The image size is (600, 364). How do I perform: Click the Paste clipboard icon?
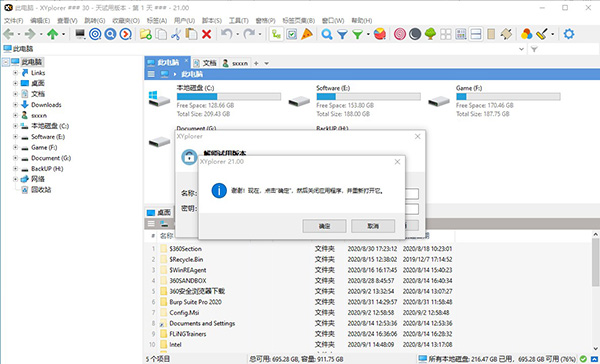point(191,34)
